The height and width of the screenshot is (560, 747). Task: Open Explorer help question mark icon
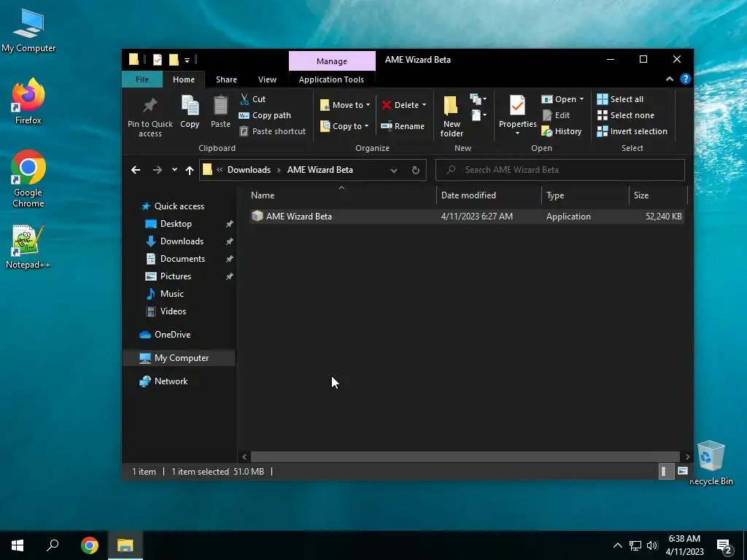coord(685,79)
